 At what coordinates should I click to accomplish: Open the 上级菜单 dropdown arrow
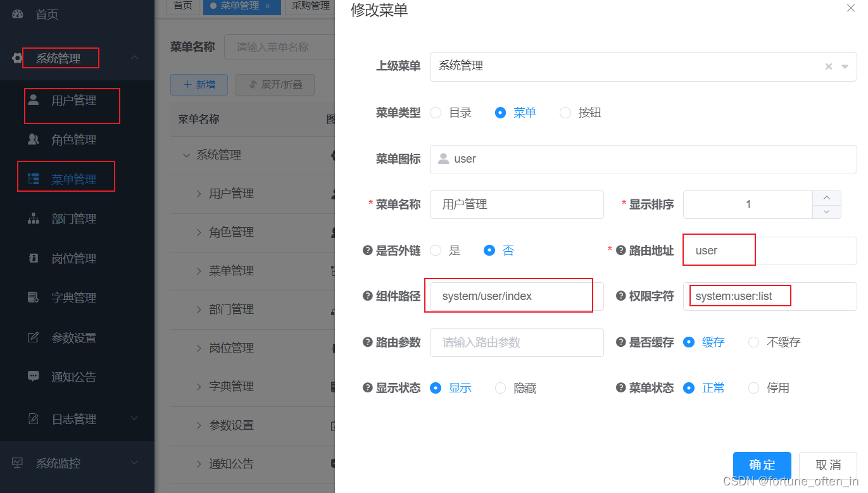point(845,66)
